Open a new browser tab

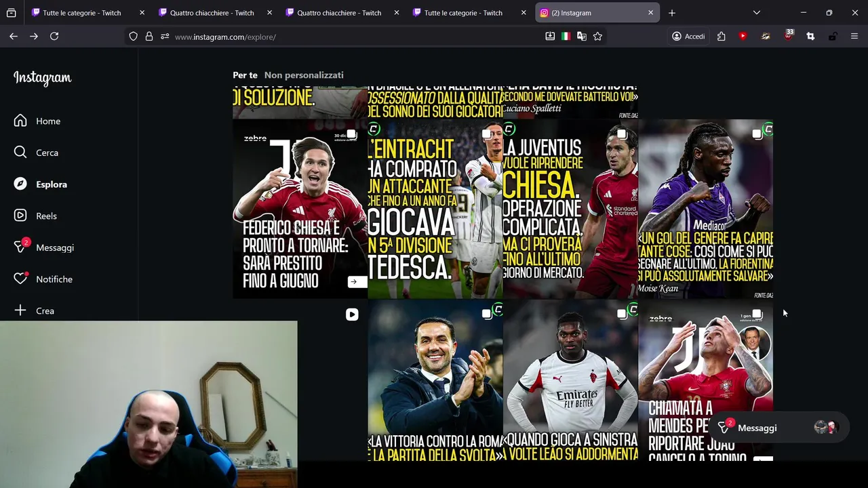point(672,13)
